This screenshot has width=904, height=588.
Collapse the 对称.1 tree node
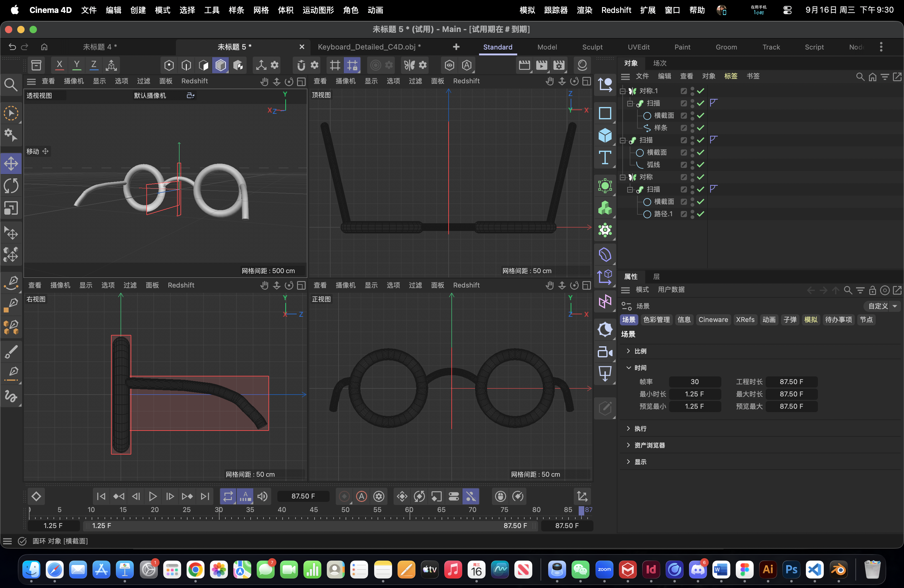(623, 91)
